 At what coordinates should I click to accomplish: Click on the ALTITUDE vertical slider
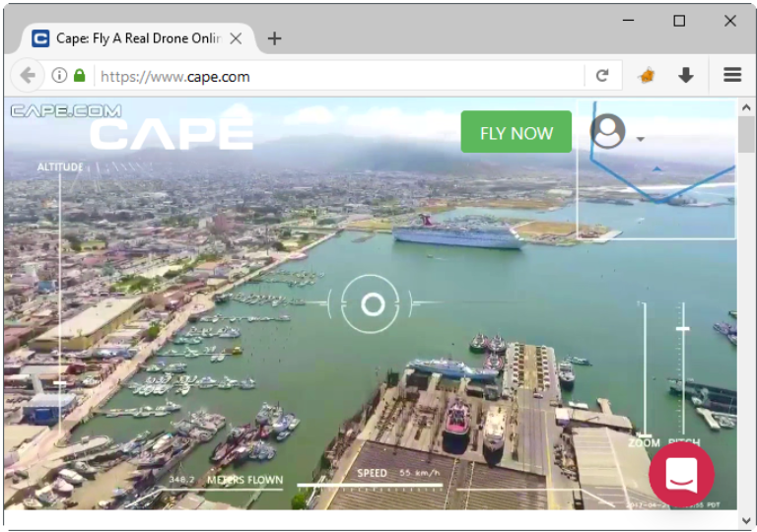coord(60,296)
